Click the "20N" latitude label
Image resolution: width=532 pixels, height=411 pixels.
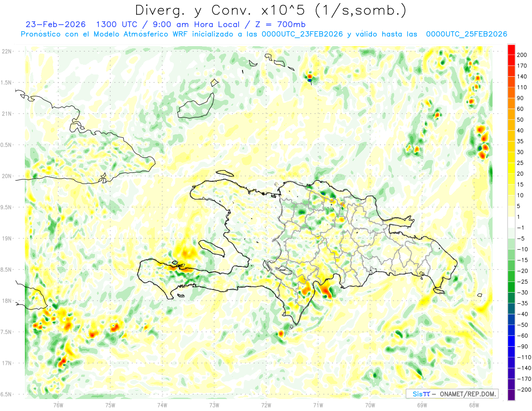click(x=7, y=176)
